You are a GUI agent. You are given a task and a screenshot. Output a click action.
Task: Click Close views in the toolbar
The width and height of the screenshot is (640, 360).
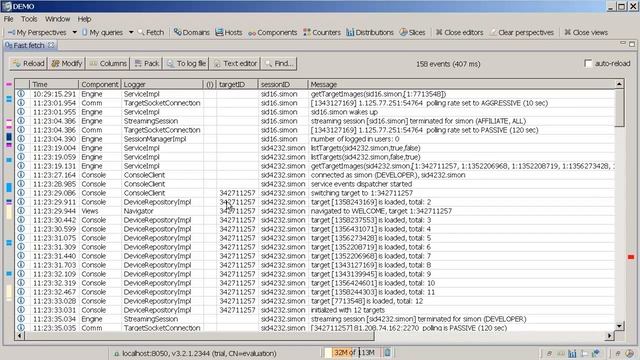pyautogui.click(x=586, y=32)
